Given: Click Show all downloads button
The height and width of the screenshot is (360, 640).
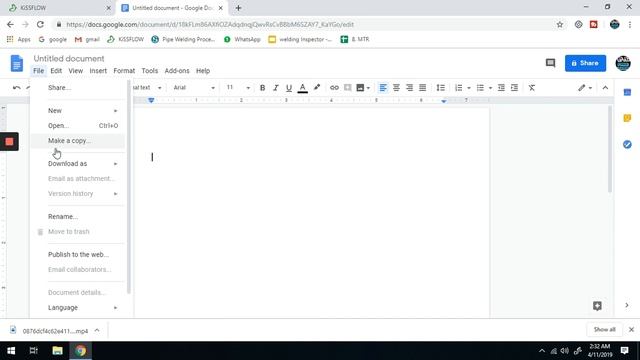Looking at the screenshot, I should pyautogui.click(x=604, y=329).
